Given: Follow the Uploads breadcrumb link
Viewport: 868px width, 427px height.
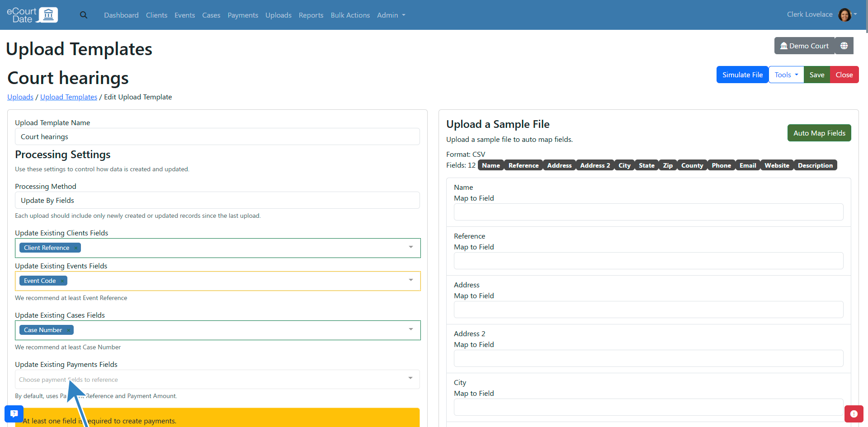Looking at the screenshot, I should point(20,97).
